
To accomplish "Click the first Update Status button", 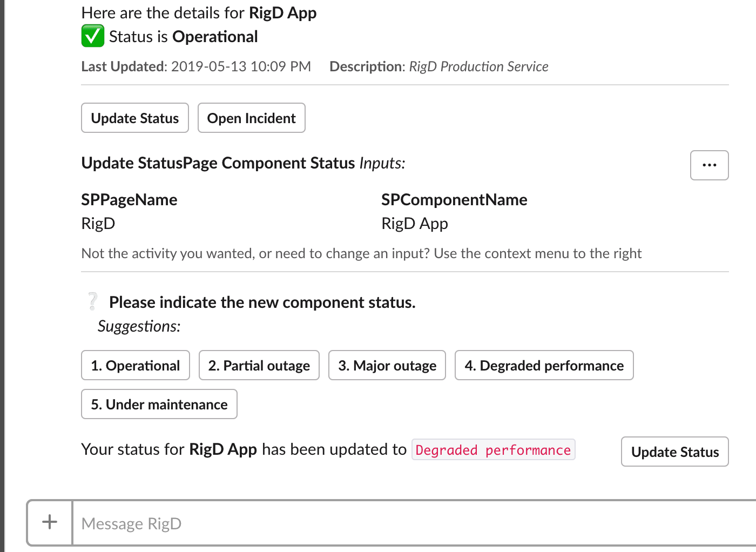I will (x=134, y=118).
